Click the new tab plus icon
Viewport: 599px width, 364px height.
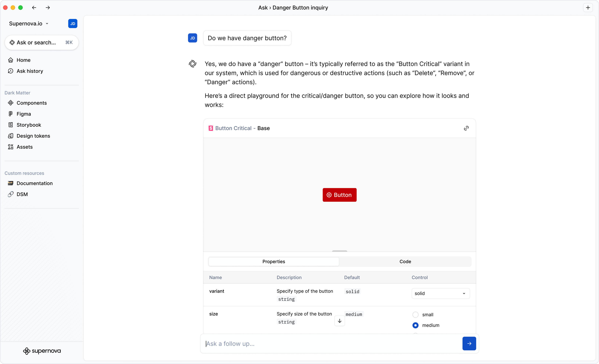[588, 8]
